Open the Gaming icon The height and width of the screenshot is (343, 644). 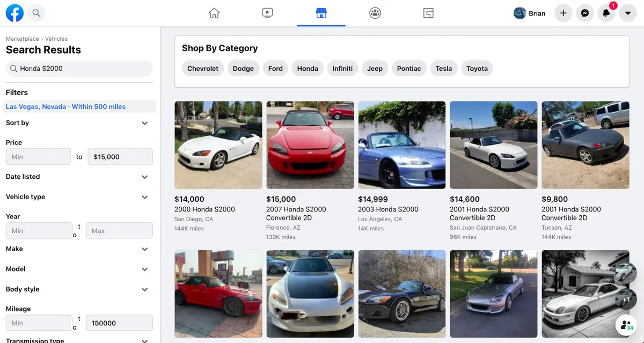point(428,12)
